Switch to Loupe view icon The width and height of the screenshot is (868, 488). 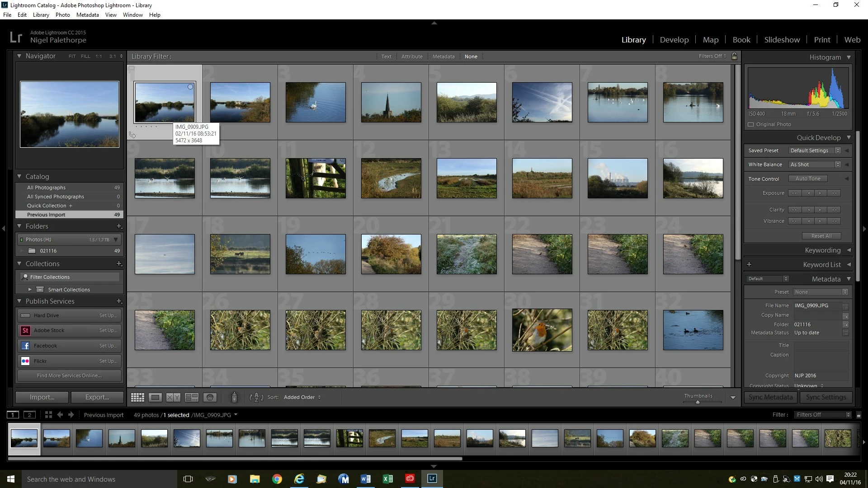(155, 398)
